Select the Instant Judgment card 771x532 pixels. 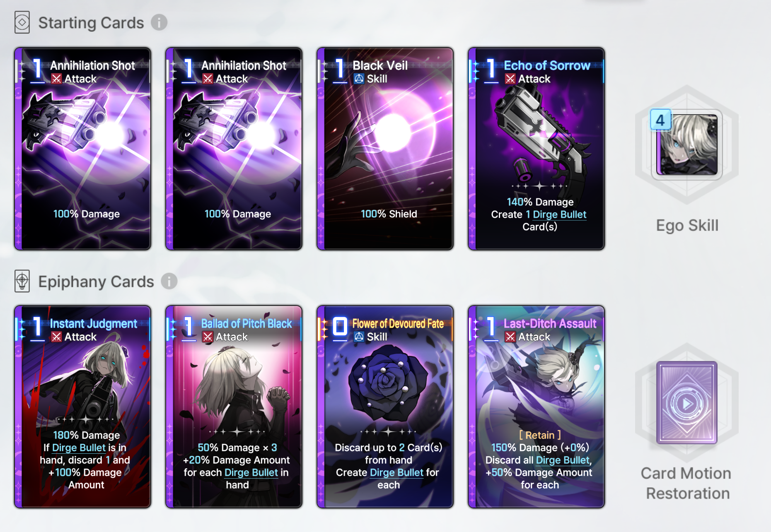point(83,407)
